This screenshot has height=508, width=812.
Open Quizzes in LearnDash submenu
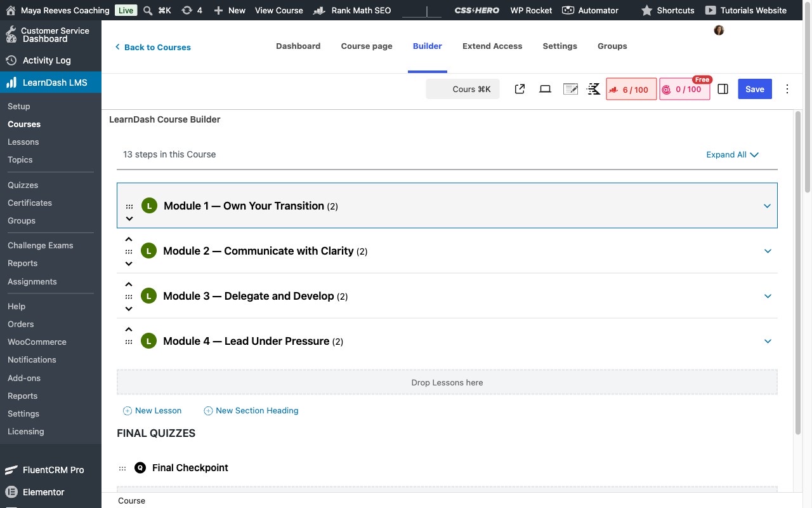pyautogui.click(x=23, y=185)
